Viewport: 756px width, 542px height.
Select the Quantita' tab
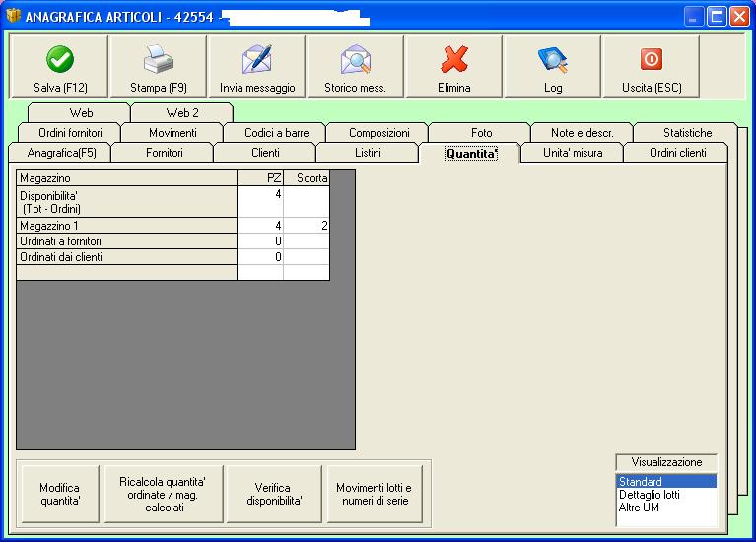[x=470, y=154]
